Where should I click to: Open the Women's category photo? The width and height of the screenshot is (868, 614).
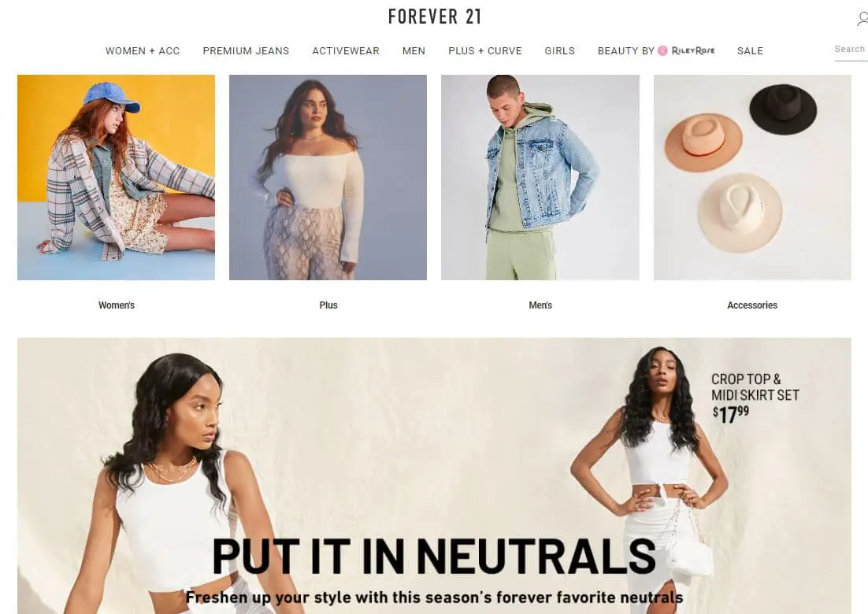tap(117, 178)
